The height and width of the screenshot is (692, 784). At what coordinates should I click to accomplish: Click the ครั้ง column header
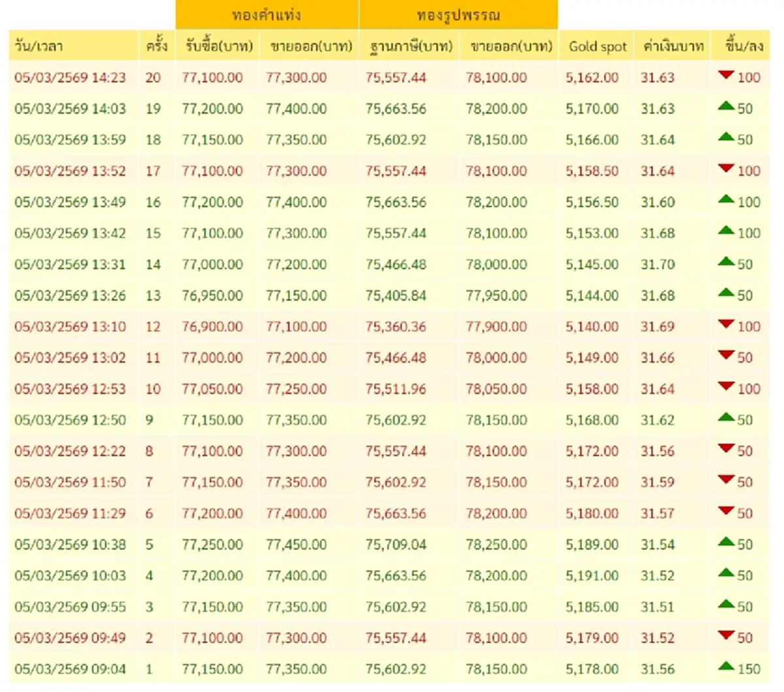[155, 46]
